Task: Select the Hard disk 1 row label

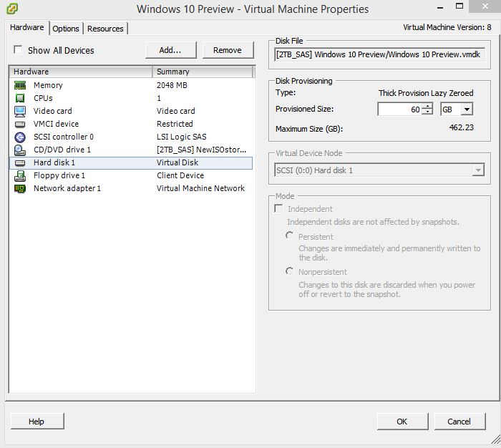Action: pyautogui.click(x=54, y=162)
